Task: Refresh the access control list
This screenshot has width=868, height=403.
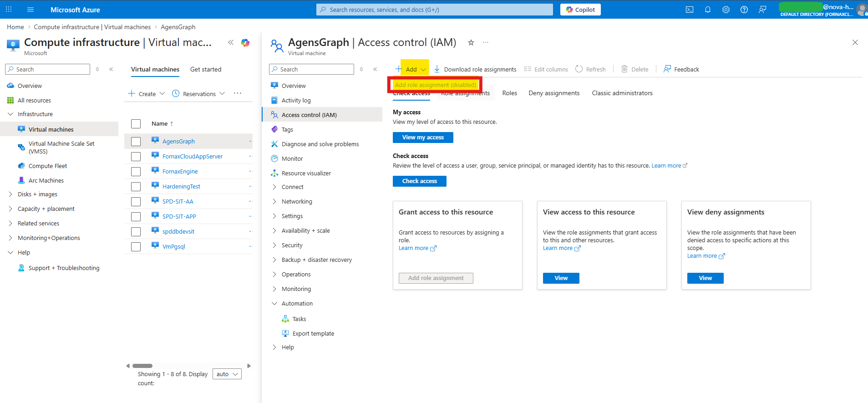Action: pos(590,69)
